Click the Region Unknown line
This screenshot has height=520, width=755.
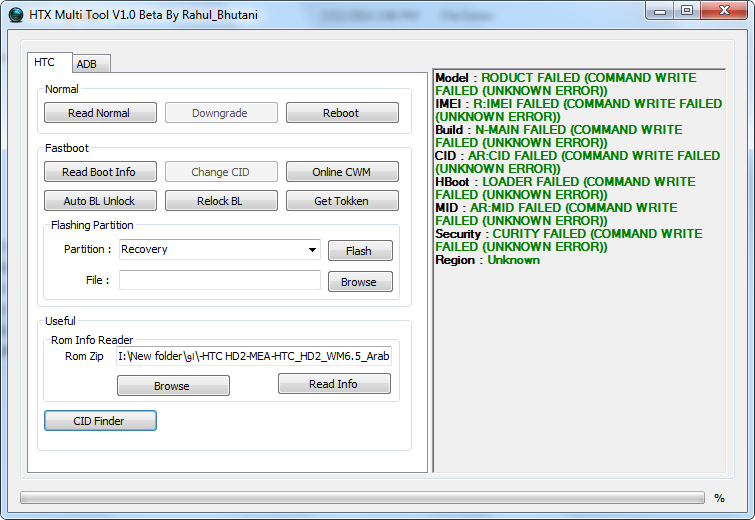487,260
